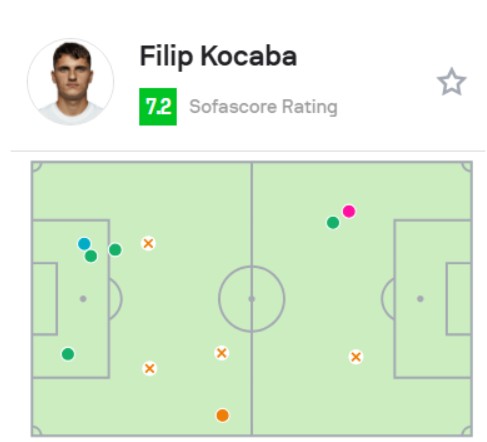Select the green dot just below the blue dot
This screenshot has width=487, height=442.
pos(91,256)
